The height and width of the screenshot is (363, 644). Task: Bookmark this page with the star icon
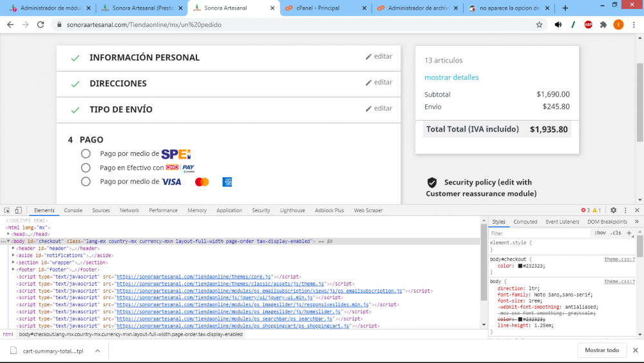pos(539,25)
